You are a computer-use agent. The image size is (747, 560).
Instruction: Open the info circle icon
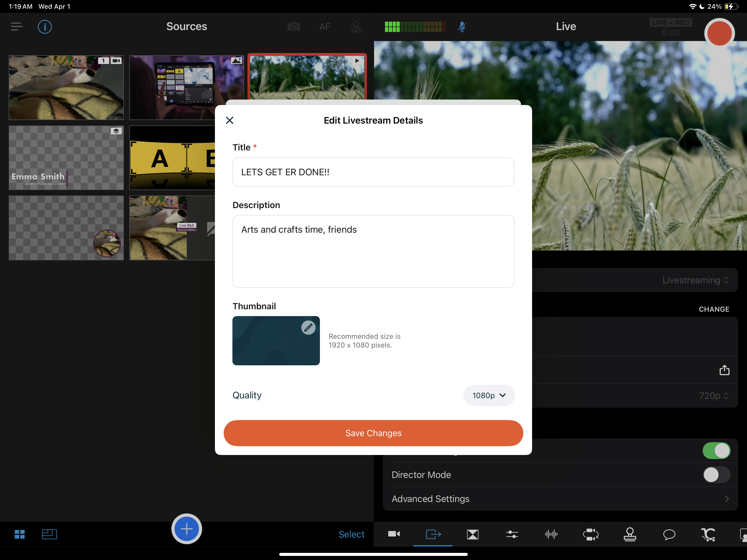coord(45,27)
